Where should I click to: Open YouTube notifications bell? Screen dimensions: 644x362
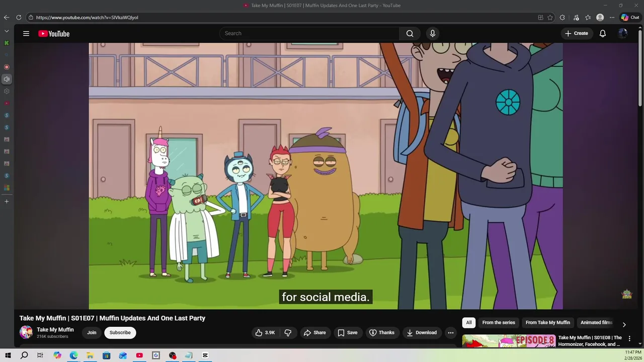coord(602,34)
